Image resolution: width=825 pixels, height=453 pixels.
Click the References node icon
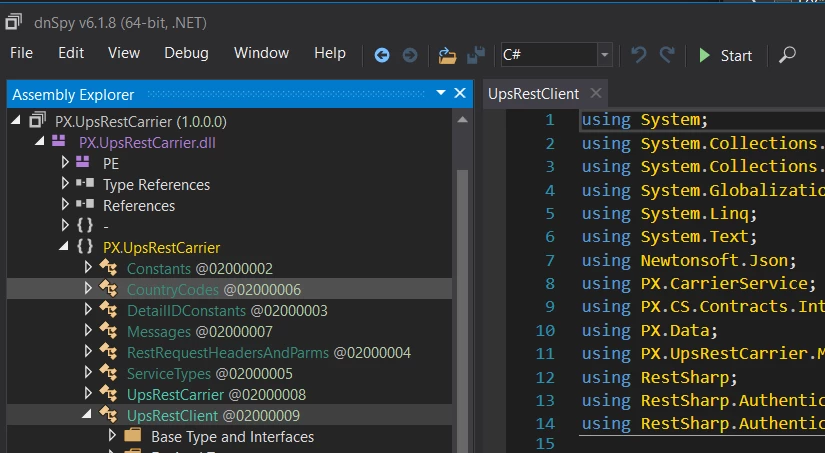[85, 204]
